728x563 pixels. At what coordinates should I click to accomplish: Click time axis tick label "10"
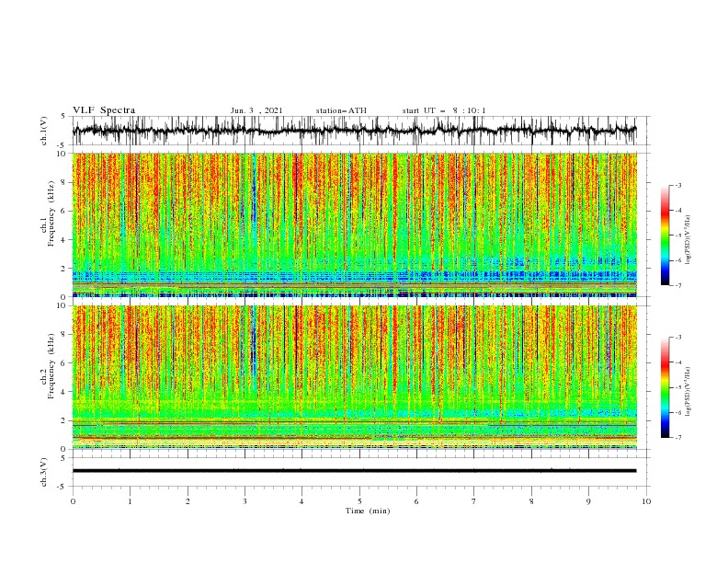(646, 501)
